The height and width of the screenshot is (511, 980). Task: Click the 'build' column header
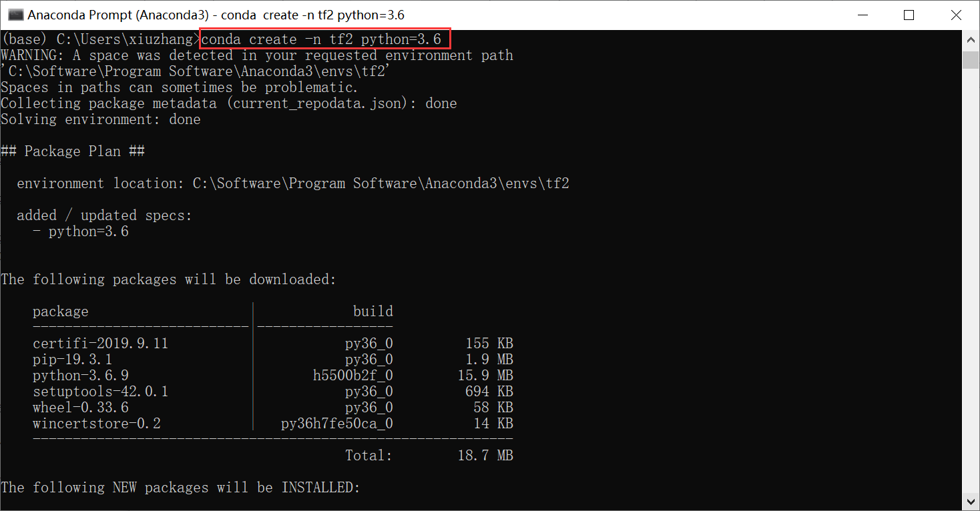click(373, 312)
